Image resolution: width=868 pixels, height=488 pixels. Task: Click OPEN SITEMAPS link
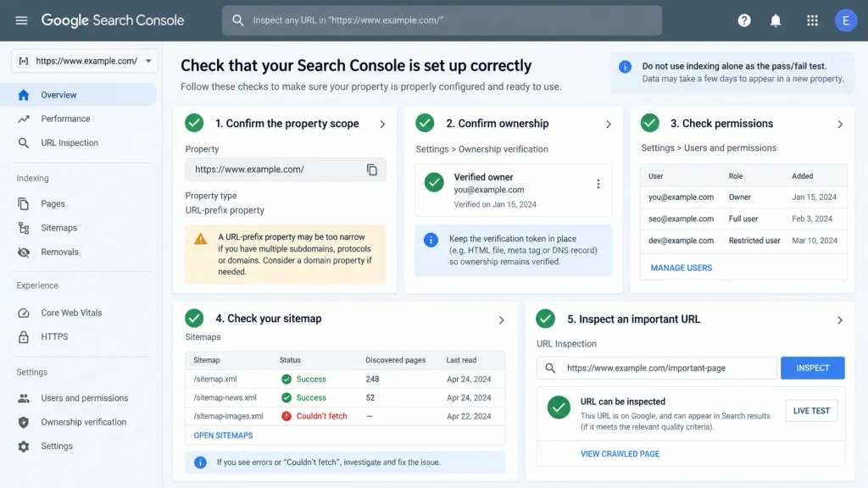(223, 435)
